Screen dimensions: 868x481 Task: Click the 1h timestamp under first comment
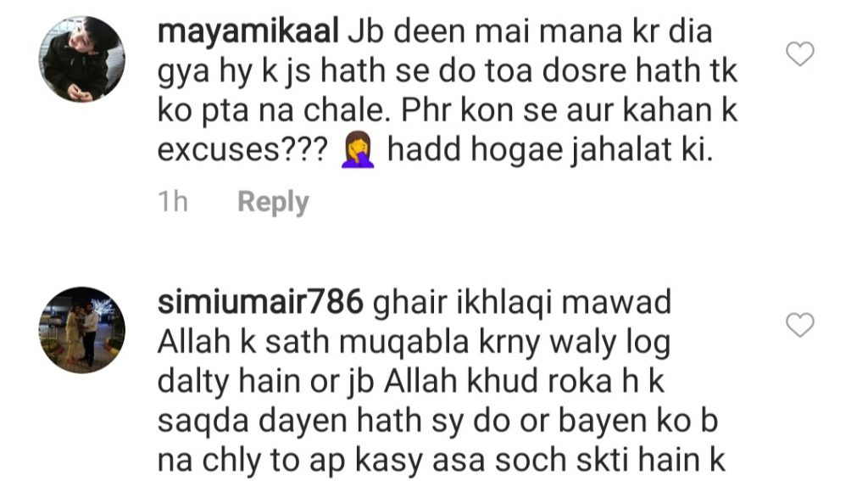pyautogui.click(x=173, y=201)
